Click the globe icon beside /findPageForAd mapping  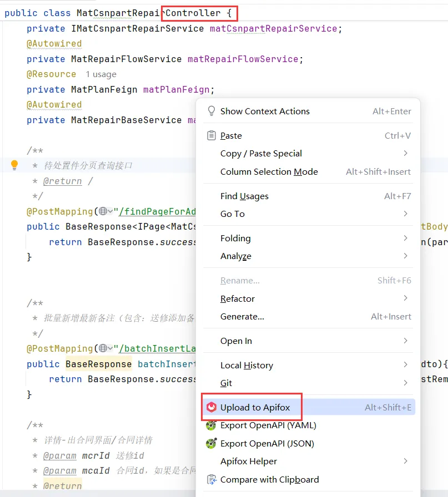(103, 211)
